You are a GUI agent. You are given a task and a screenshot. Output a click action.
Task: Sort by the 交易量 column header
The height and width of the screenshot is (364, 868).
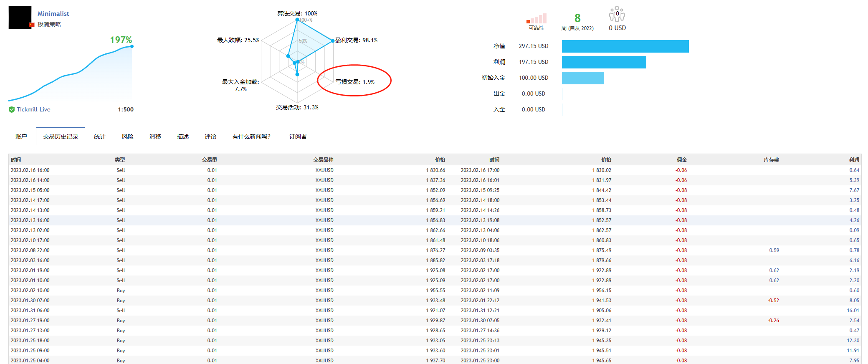tap(210, 160)
